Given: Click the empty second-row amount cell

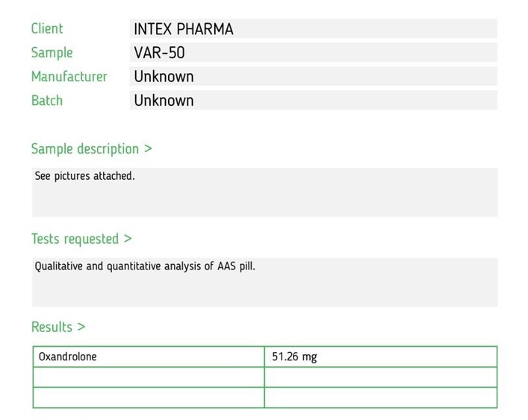Looking at the screenshot, I should click(381, 377).
